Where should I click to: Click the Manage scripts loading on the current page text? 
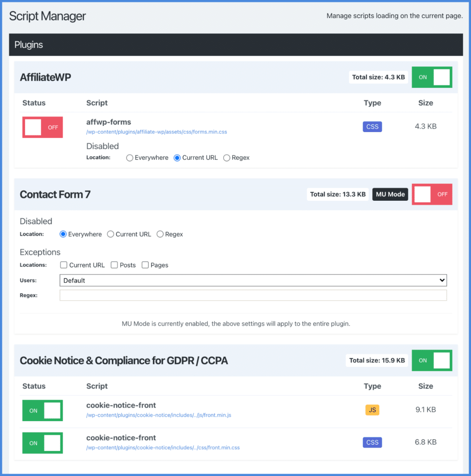394,16
